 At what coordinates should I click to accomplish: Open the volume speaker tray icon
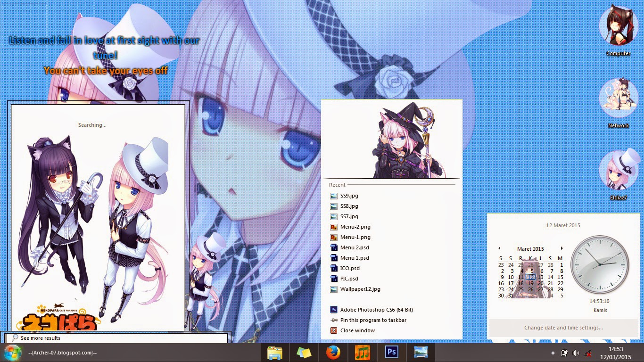click(576, 353)
